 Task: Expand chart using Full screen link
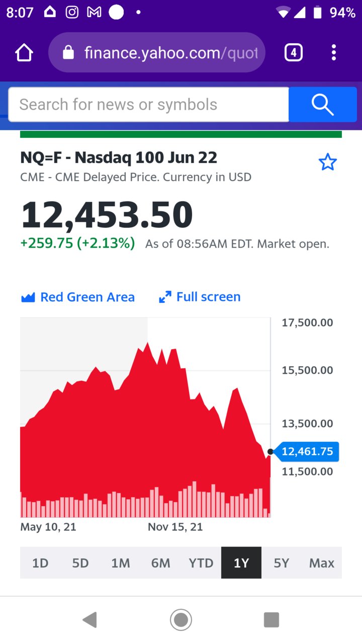tap(200, 297)
